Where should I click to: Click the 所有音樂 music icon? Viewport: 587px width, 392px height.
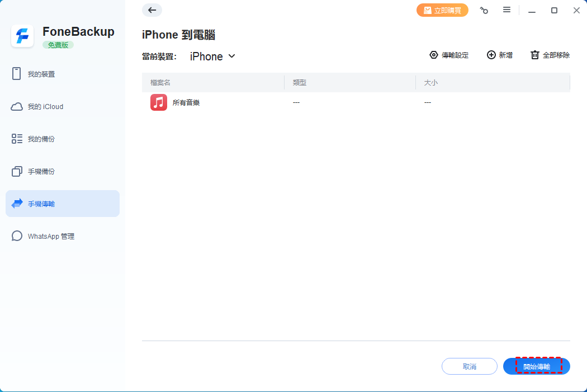pyautogui.click(x=159, y=102)
